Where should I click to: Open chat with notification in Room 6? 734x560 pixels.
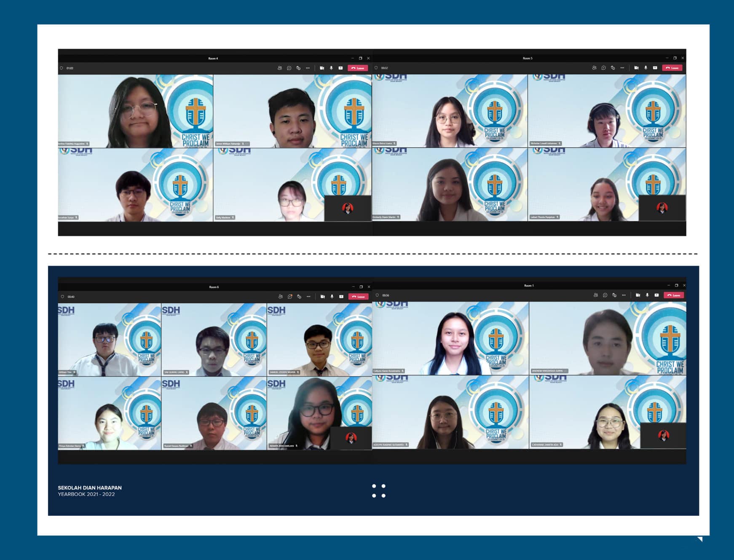[290, 297]
